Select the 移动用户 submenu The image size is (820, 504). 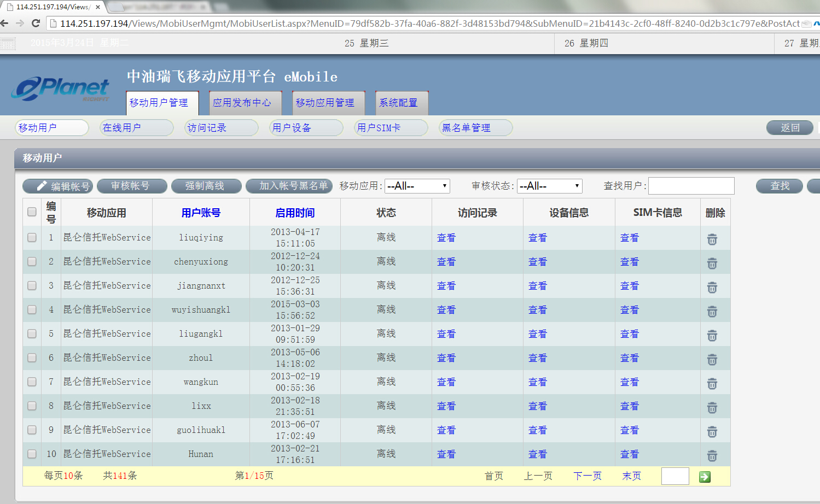[x=51, y=127]
